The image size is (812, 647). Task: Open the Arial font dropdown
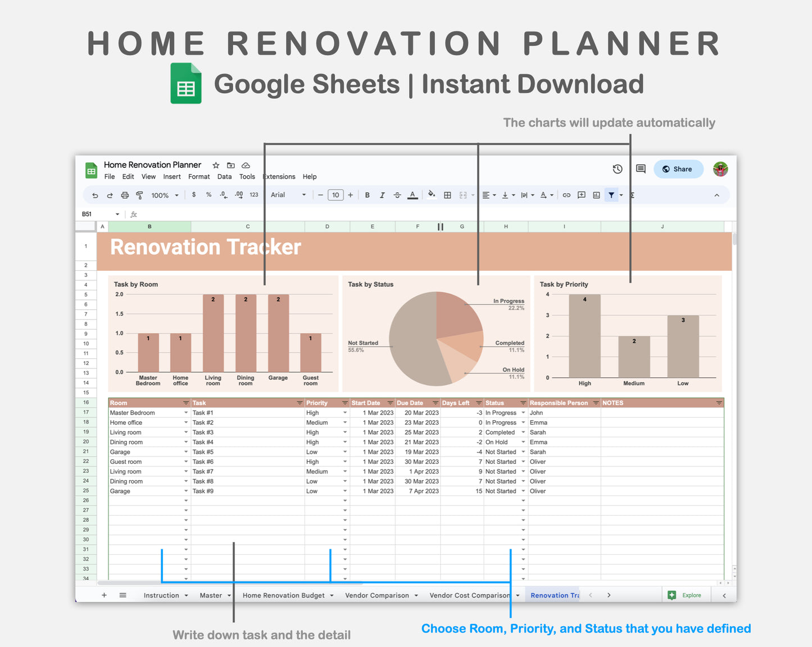tap(288, 195)
